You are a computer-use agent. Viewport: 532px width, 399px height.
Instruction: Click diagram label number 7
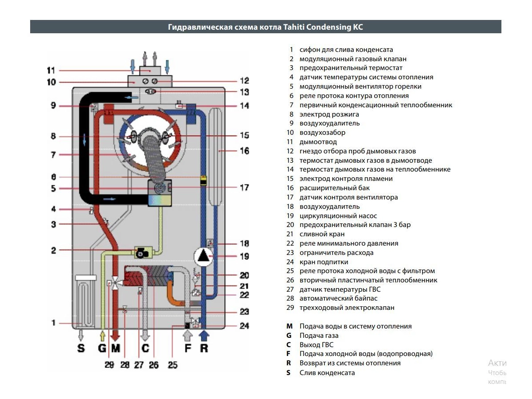(x=53, y=155)
